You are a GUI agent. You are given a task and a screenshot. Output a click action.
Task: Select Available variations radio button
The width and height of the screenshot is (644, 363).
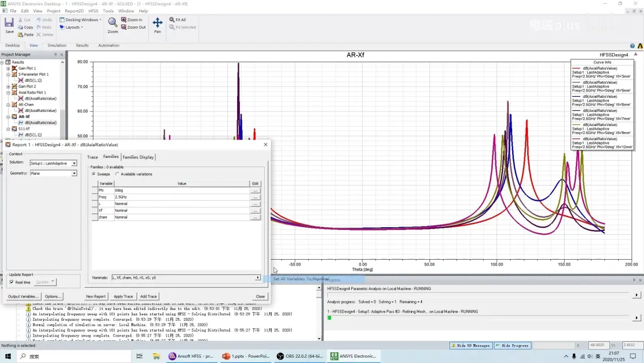click(117, 174)
